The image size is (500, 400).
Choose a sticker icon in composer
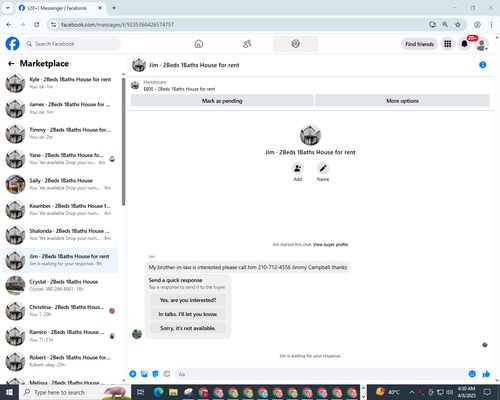[x=155, y=374]
